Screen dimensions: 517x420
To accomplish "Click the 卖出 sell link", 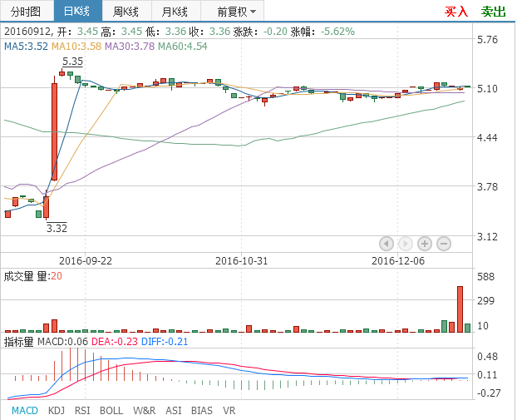I will pos(493,12).
